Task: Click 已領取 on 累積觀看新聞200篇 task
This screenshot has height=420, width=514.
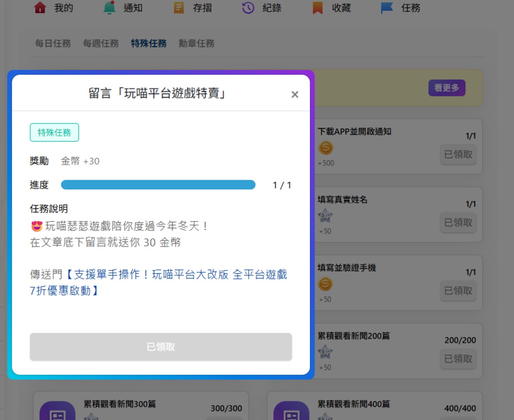Action: coord(458,359)
